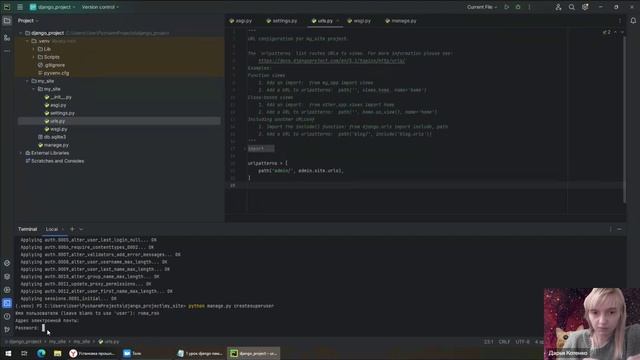This screenshot has height=360, width=640.
Task: Open editor tabs options menu
Action: tap(620, 20)
